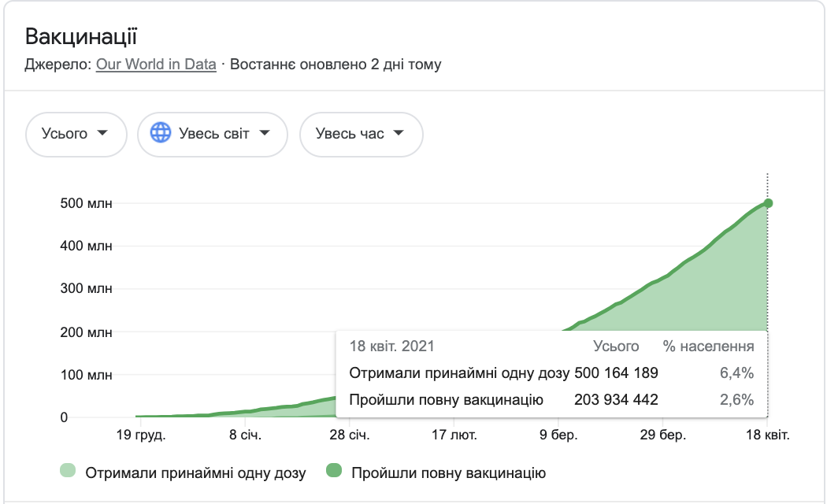827x504 pixels.
Task: Click the tooltip date "18 квіт. 2021"
Action: [x=391, y=346]
